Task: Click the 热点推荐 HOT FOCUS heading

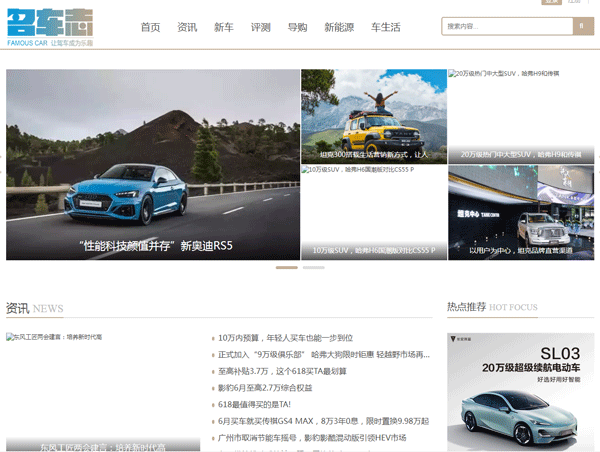Action: coord(492,307)
